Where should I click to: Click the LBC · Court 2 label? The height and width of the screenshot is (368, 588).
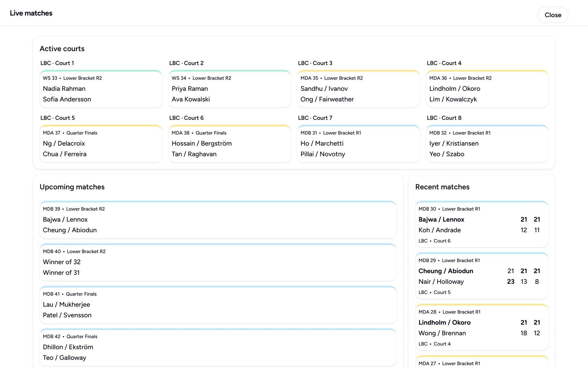click(186, 63)
